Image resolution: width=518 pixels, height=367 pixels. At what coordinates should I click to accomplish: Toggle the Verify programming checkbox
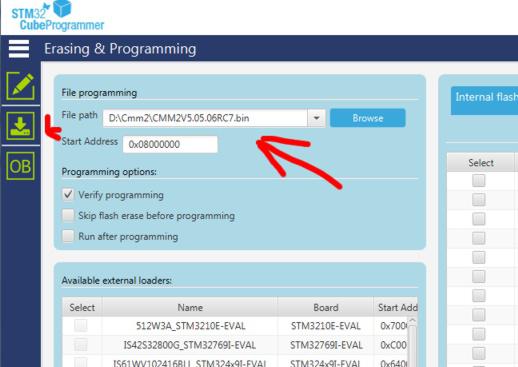[68, 195]
